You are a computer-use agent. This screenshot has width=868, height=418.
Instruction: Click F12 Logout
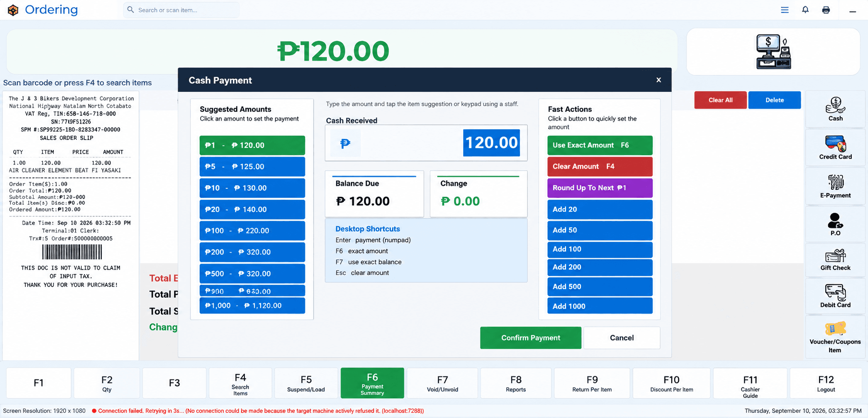pos(826,383)
